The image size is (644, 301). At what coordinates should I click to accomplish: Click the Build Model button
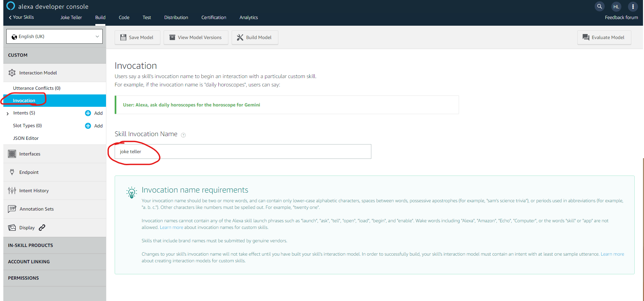(x=255, y=37)
